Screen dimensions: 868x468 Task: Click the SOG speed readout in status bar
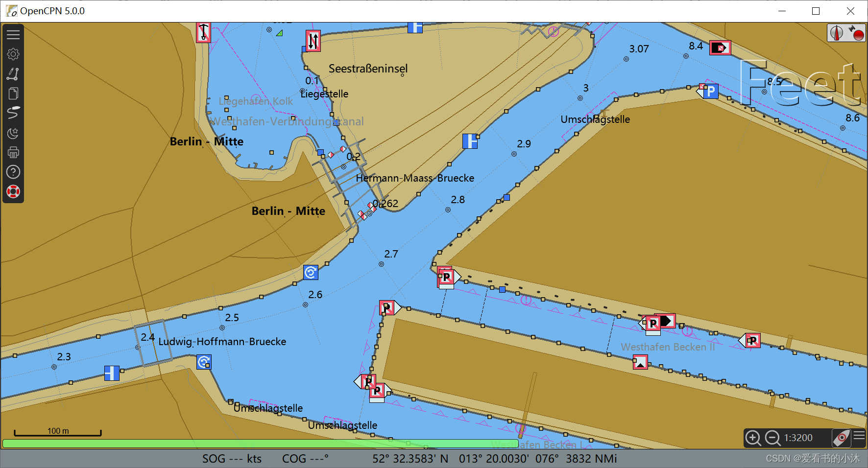pyautogui.click(x=232, y=459)
